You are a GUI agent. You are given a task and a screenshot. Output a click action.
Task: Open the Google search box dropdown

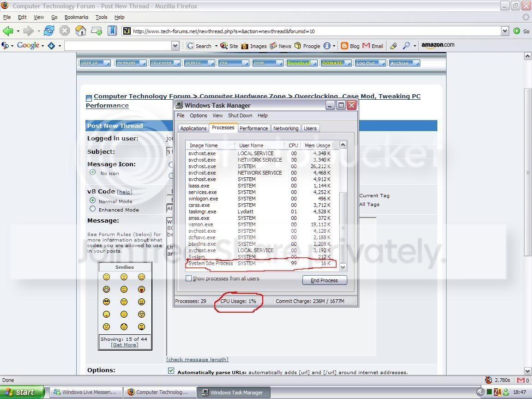tap(175, 46)
